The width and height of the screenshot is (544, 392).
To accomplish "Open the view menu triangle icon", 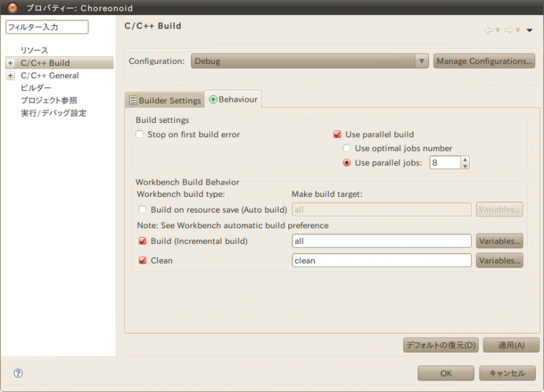I will (530, 31).
